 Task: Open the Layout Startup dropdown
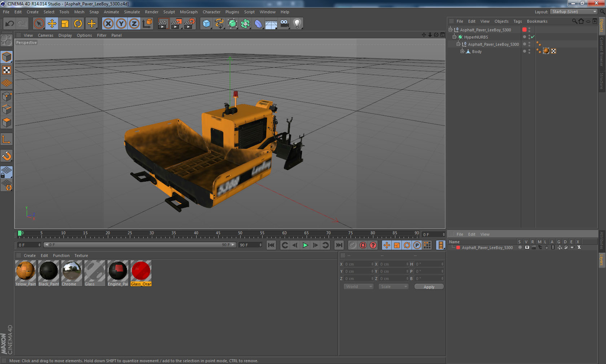(x=574, y=12)
